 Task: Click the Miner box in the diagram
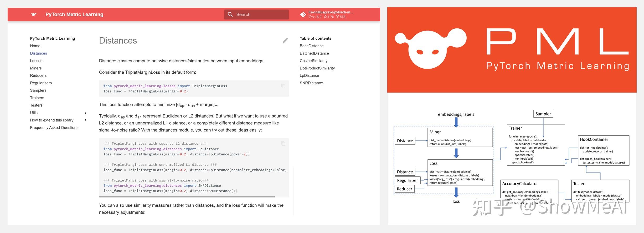click(x=460, y=137)
